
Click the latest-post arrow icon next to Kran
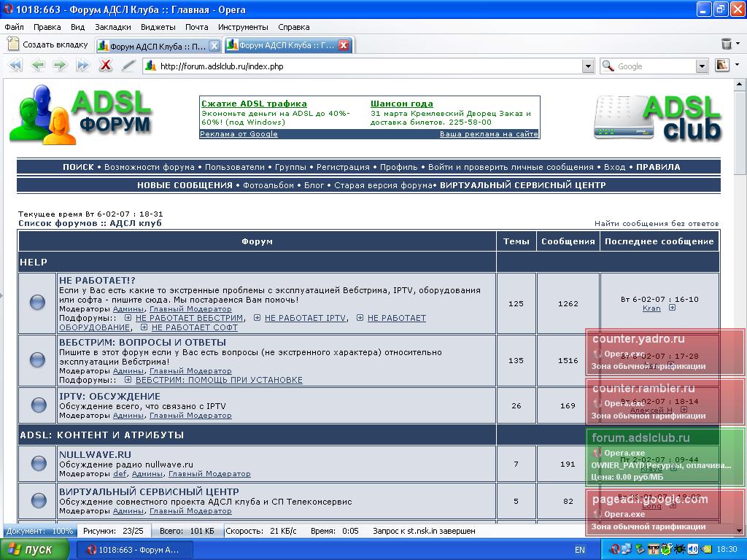[x=672, y=308]
